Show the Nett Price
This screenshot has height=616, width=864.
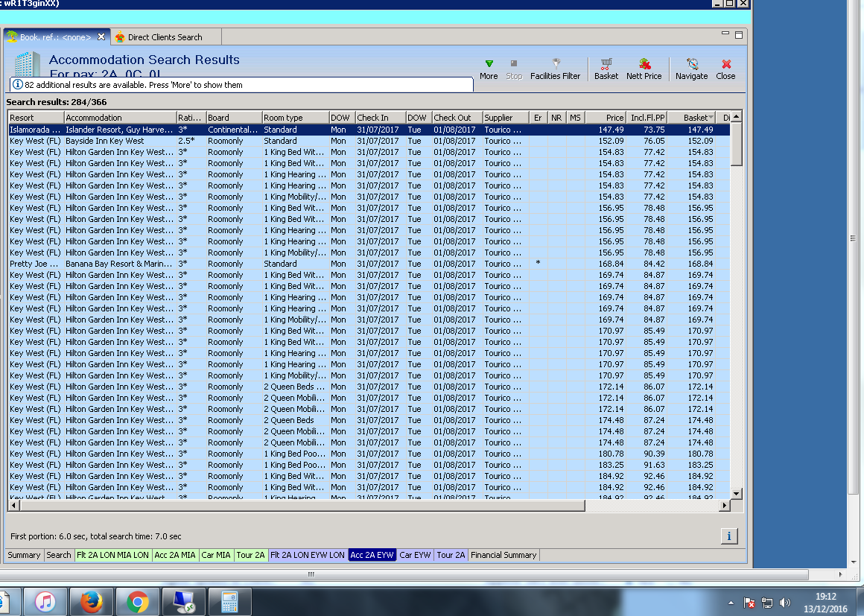click(644, 69)
